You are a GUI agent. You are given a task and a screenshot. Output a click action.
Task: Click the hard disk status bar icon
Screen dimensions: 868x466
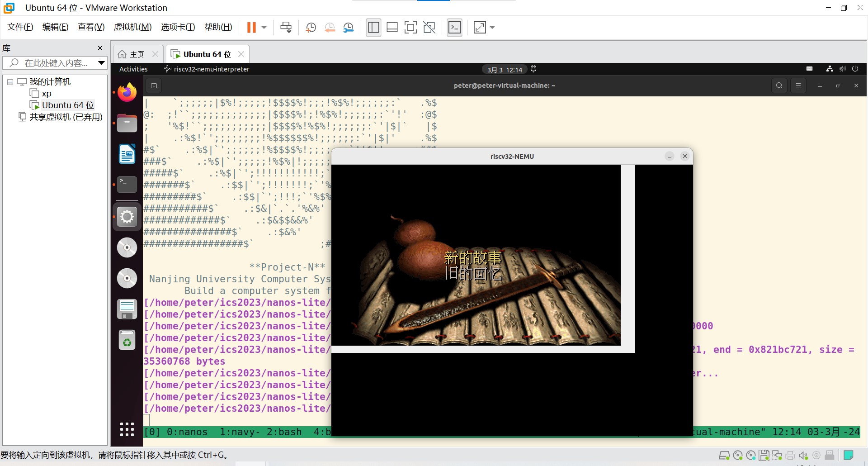724,455
